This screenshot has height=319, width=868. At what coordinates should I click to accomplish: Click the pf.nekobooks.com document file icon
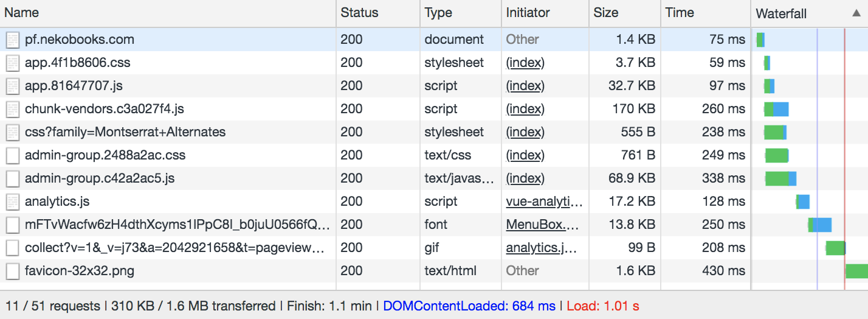[x=13, y=40]
